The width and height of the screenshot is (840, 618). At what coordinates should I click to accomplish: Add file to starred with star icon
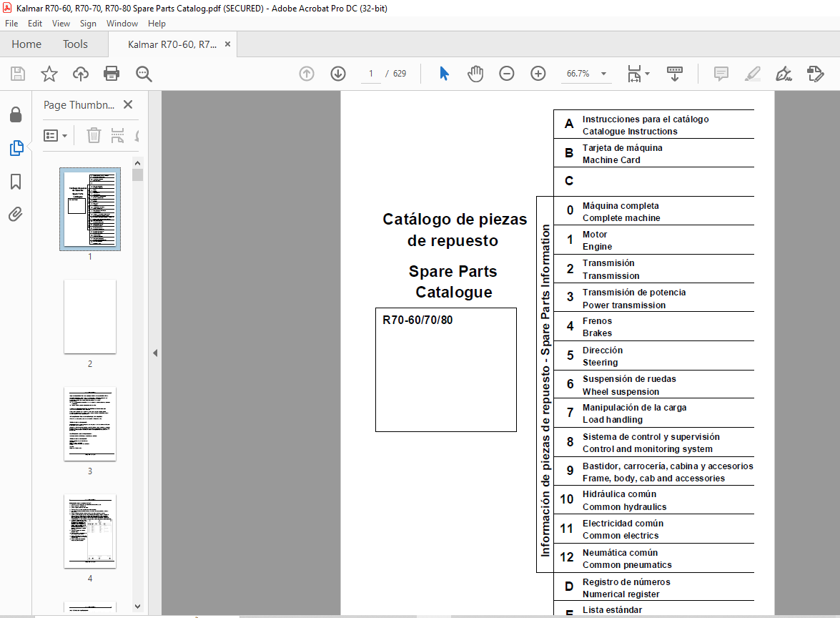point(49,74)
